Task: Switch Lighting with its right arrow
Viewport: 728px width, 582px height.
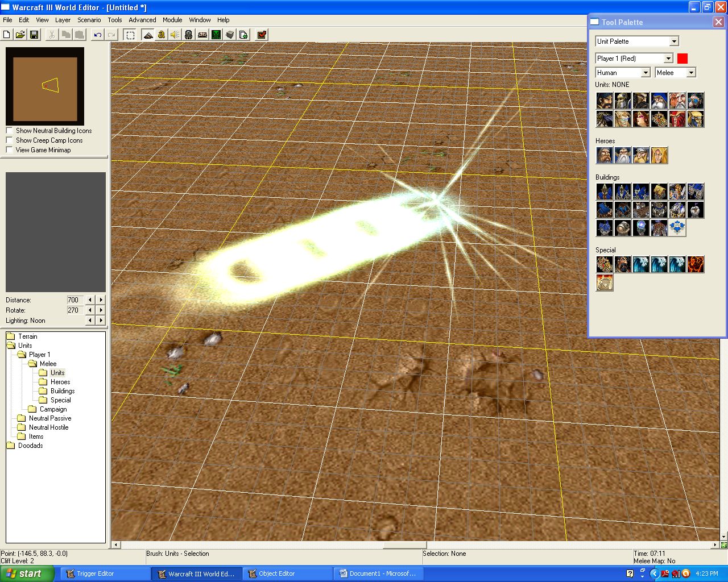Action: pyautogui.click(x=101, y=321)
